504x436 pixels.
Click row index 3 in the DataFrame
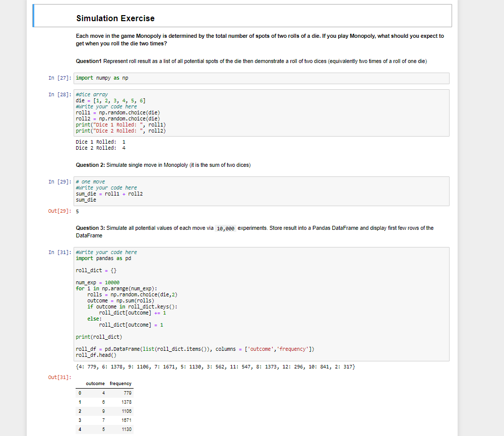80,420
